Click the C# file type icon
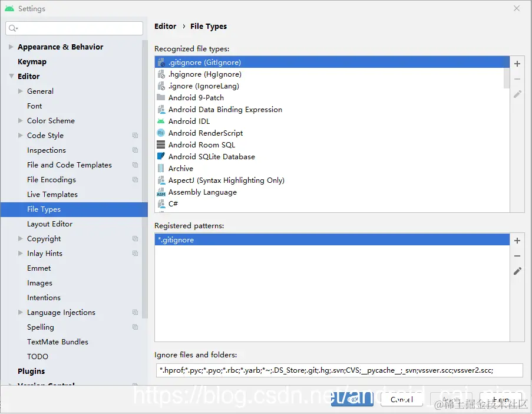 [x=161, y=204]
